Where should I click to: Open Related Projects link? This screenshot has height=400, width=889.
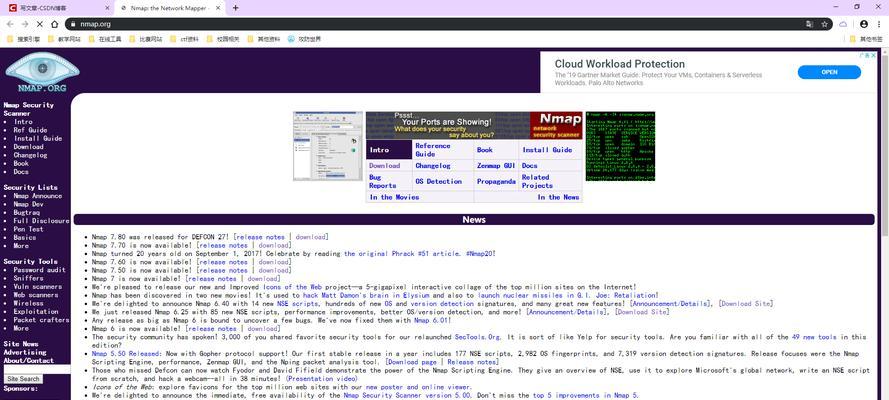pos(537,181)
